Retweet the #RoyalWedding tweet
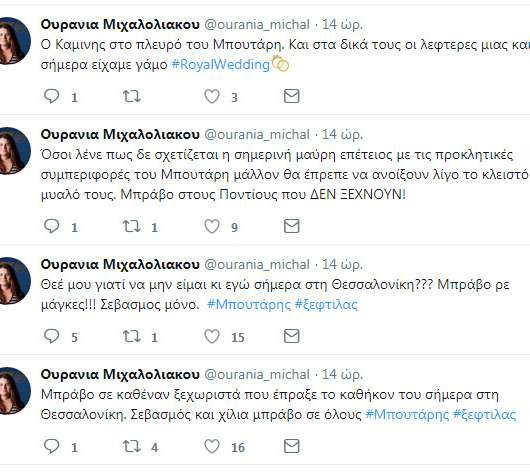The image size is (530, 473). pyautogui.click(x=131, y=96)
